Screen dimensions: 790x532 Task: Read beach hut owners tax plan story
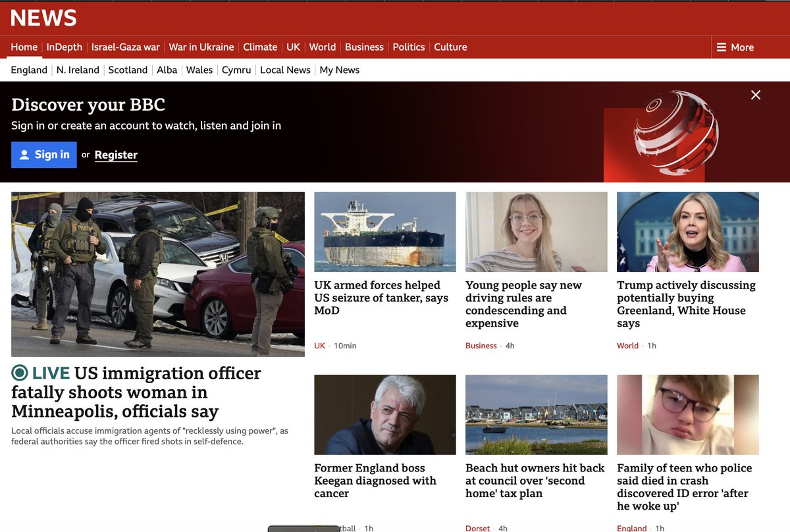click(x=535, y=481)
